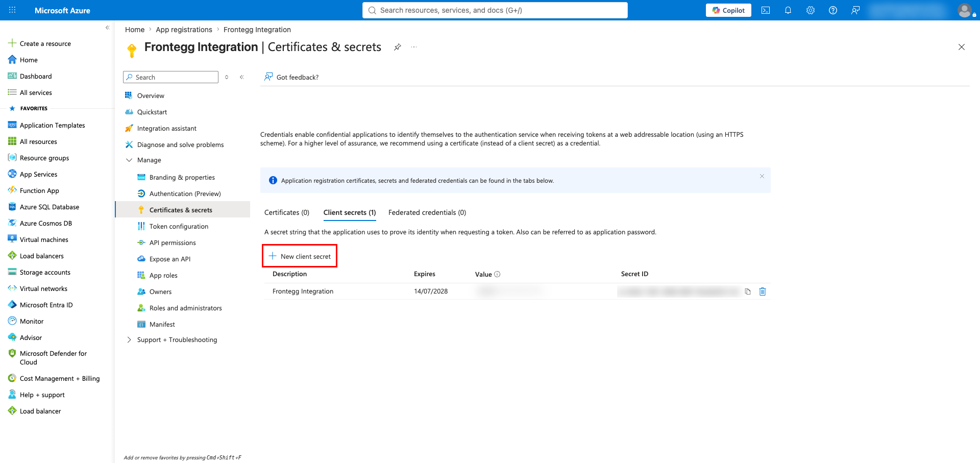Click Got feedback? link
980x463 pixels.
coord(291,77)
